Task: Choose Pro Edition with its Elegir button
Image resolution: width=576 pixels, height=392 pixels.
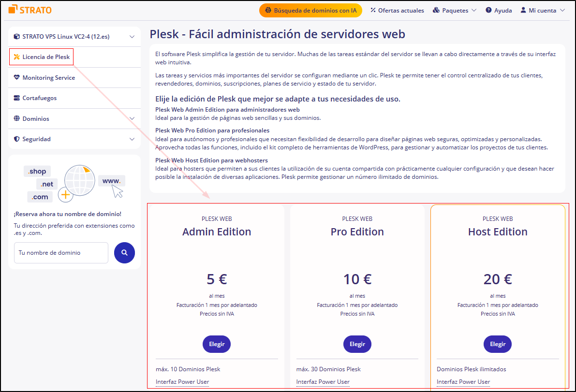Action: tap(357, 344)
